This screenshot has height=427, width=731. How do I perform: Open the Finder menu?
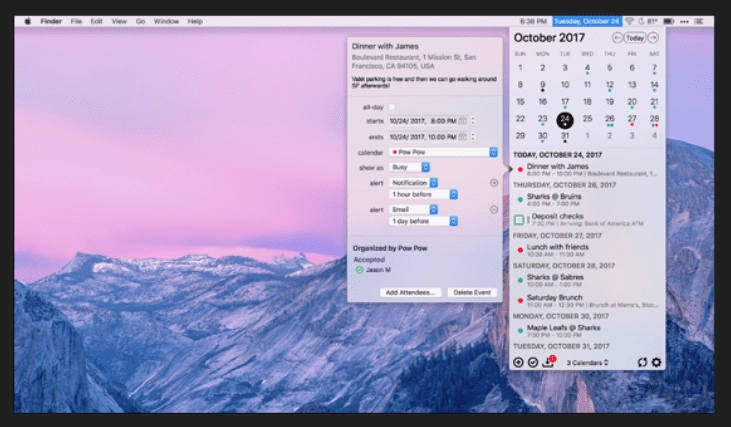[51, 21]
